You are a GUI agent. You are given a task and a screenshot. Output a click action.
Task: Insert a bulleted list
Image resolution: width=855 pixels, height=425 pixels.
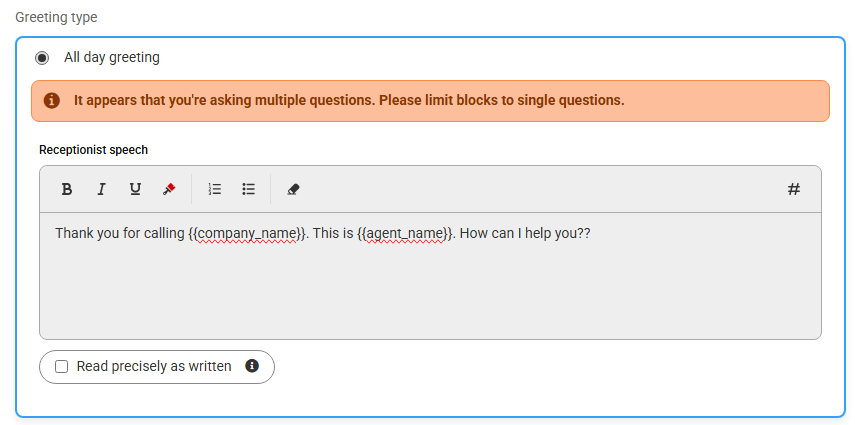coord(249,189)
